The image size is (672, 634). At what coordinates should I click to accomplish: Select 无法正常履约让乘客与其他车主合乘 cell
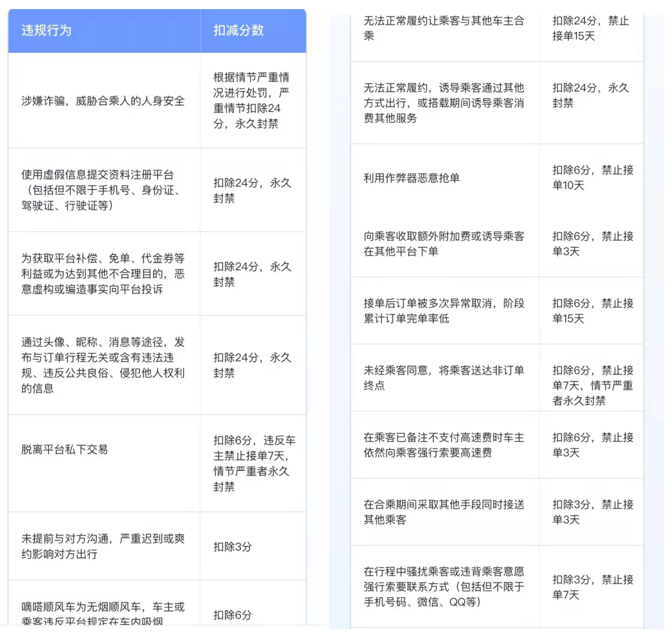pyautogui.click(x=445, y=37)
